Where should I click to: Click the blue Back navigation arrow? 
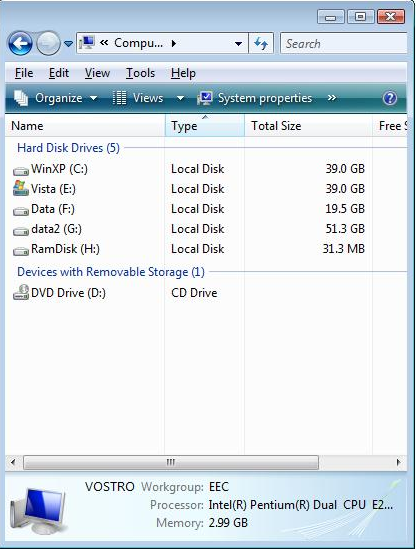click(x=20, y=43)
